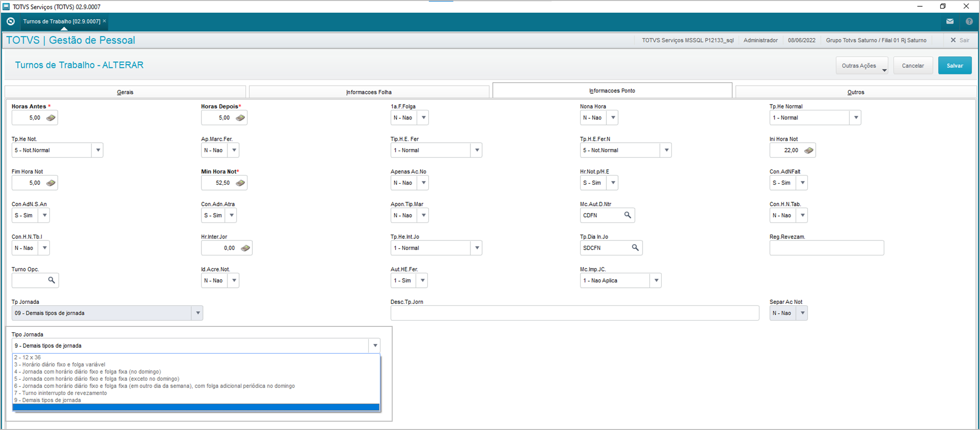Open the Tip.H.E. Fer dropdown
The width and height of the screenshot is (980, 430).
click(x=477, y=150)
